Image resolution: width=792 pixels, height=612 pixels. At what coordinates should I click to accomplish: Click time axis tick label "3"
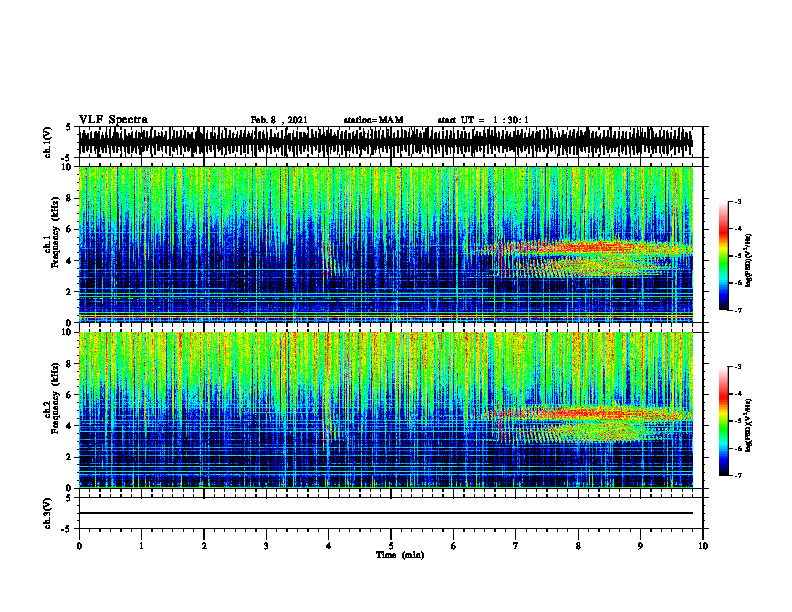click(266, 546)
